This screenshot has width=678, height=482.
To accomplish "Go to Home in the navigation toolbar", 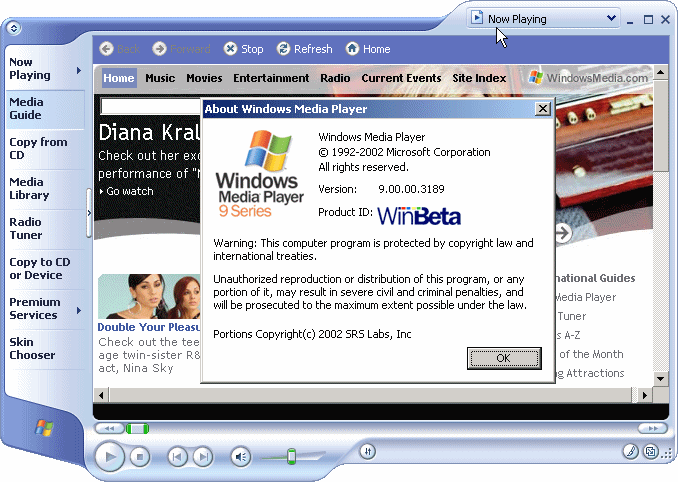I will 368,49.
